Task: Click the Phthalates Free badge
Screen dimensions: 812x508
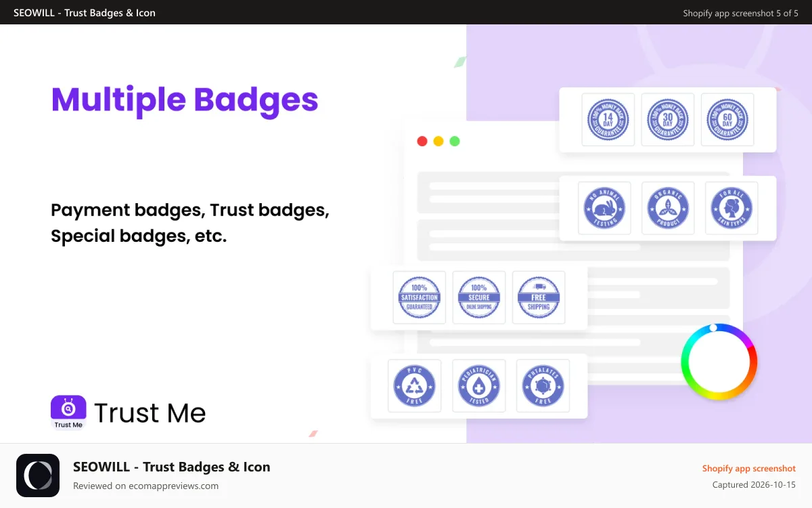Action: click(543, 385)
